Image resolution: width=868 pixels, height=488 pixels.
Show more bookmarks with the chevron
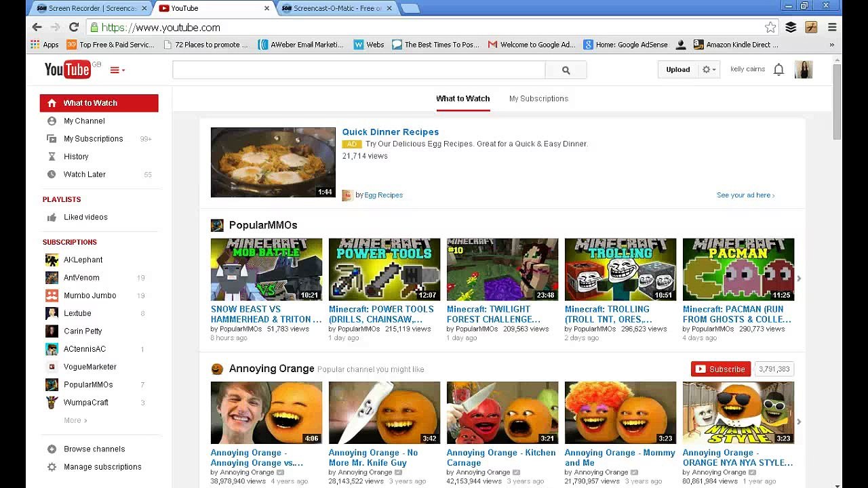832,45
